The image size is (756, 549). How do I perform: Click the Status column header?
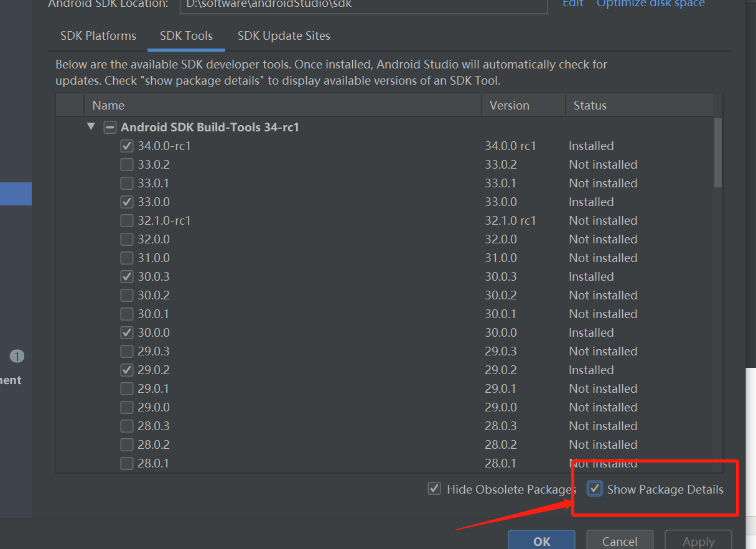(x=640, y=105)
